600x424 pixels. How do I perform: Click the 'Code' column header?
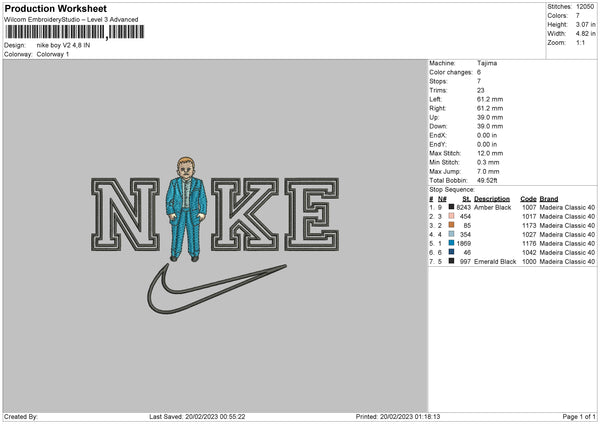pyautogui.click(x=528, y=199)
